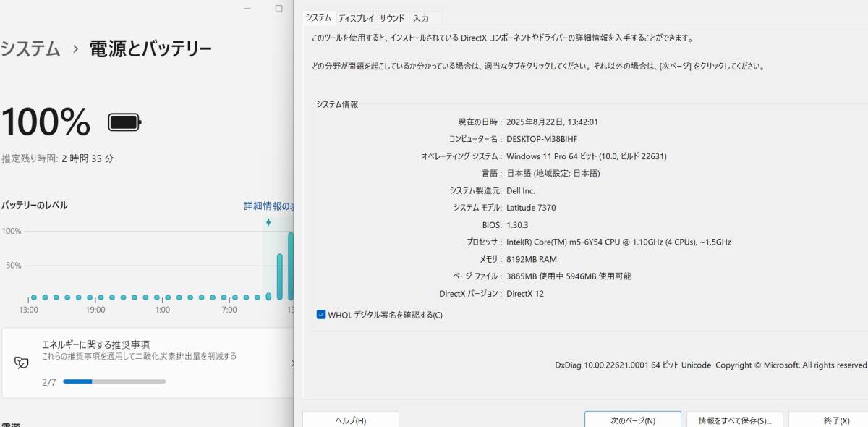Click the システム breadcrumb to go back
Viewport: 868px width, 427px height.
30,49
